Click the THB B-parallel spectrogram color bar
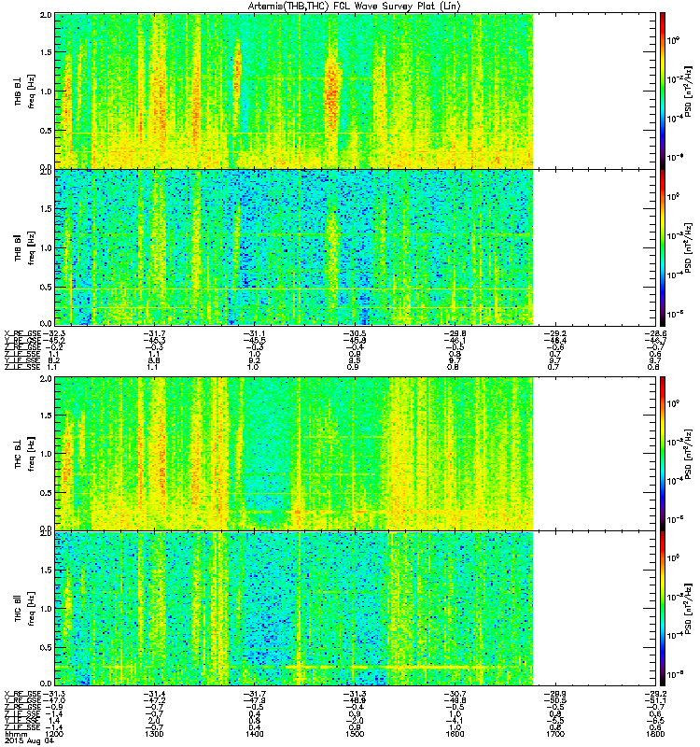This screenshot has width=700, height=747. (663, 247)
